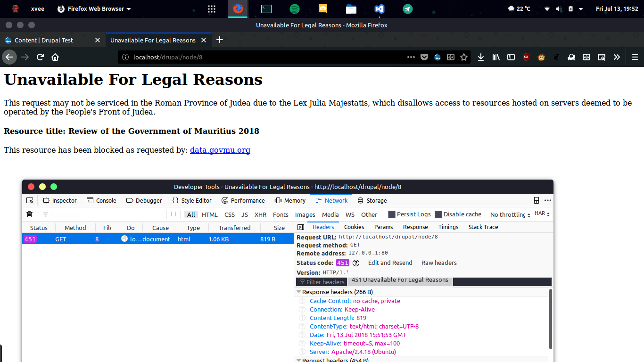Open the Debugger panel
Image resolution: width=644 pixels, height=362 pixels.
tap(144, 200)
